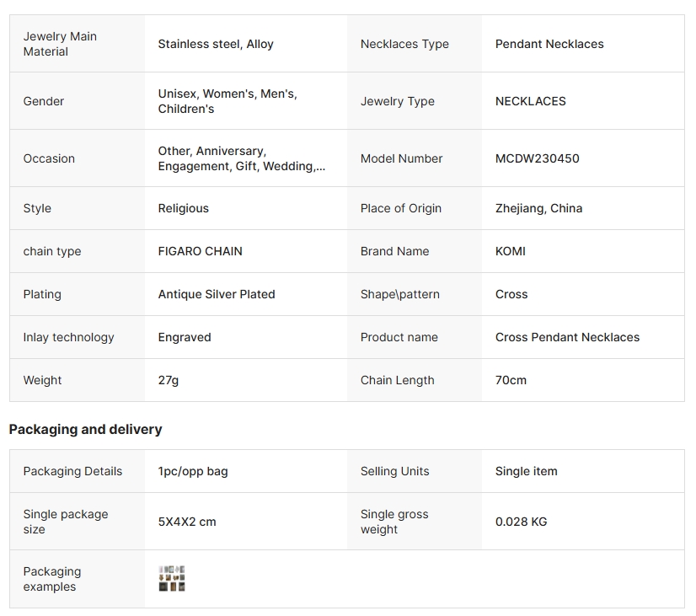
Task: Click the Cross Pendant Necklaces product name
Action: point(567,337)
